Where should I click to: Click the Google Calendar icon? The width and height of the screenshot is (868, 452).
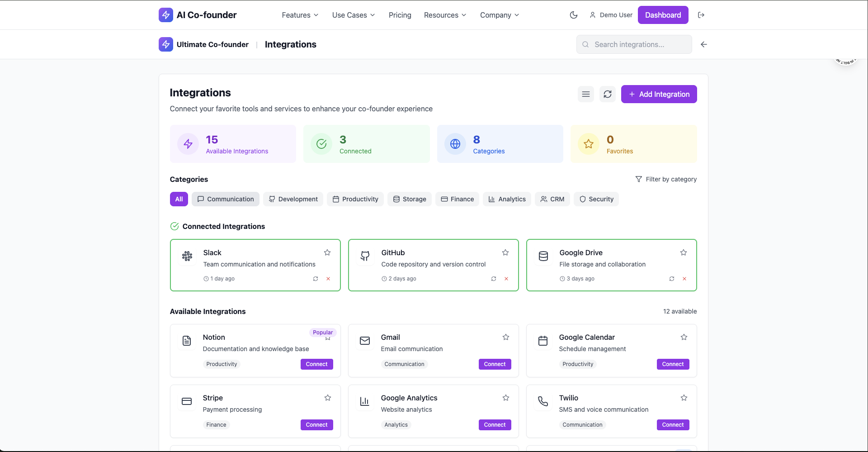543,341
